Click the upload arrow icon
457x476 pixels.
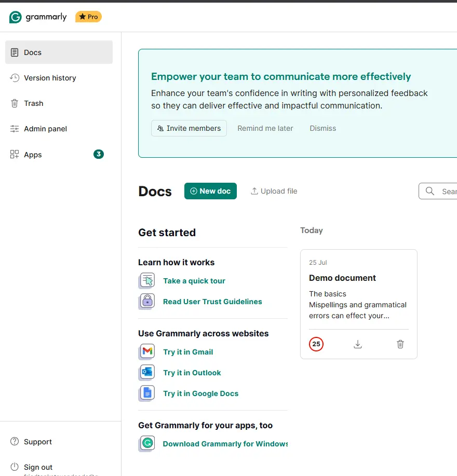click(x=254, y=191)
